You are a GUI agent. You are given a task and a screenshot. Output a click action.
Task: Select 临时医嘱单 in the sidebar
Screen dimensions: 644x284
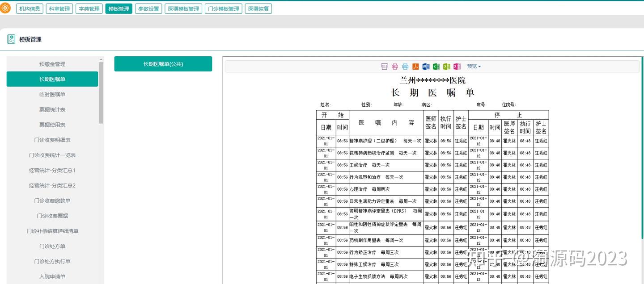coord(52,94)
